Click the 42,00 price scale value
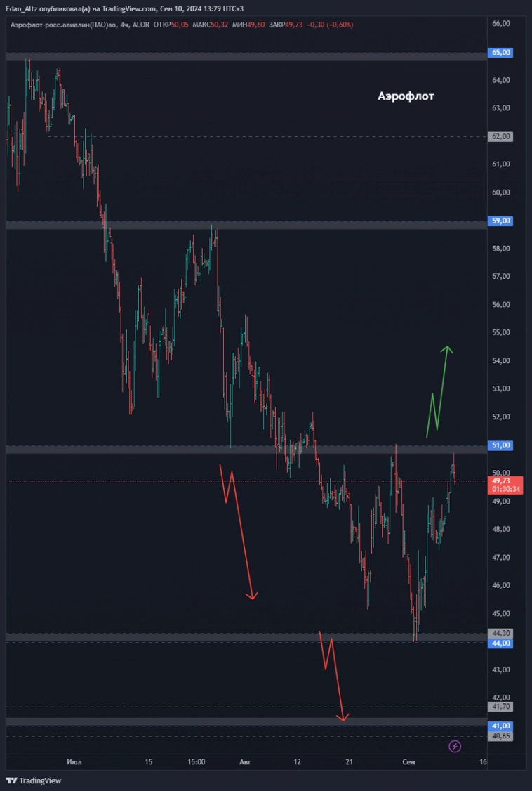532x791 pixels. click(x=502, y=698)
